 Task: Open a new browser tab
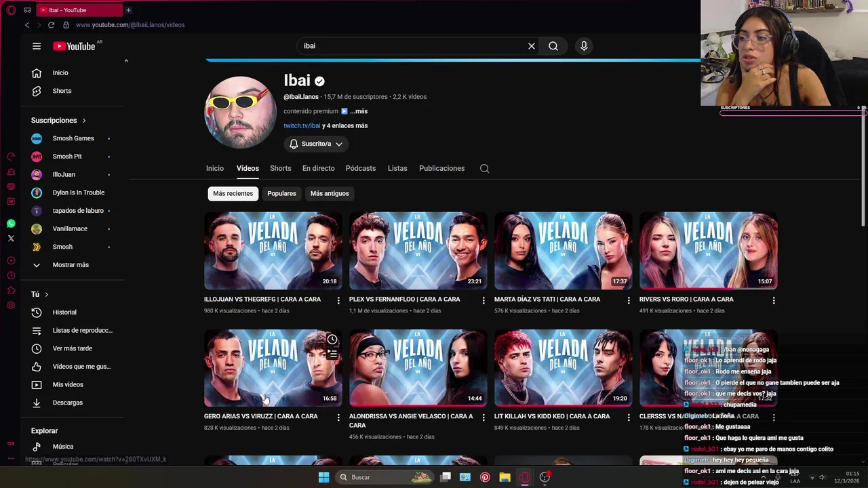128,10
